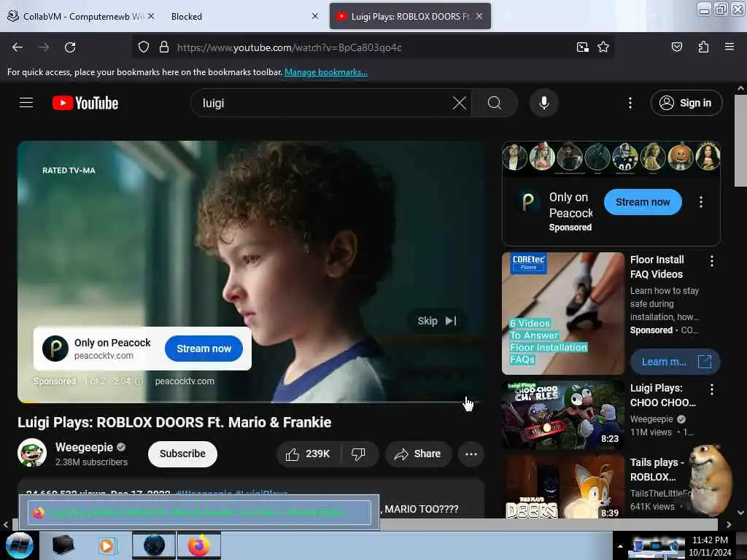Viewport: 747px width, 560px height.
Task: Reload the page with the refresh icon
Action: click(70, 47)
